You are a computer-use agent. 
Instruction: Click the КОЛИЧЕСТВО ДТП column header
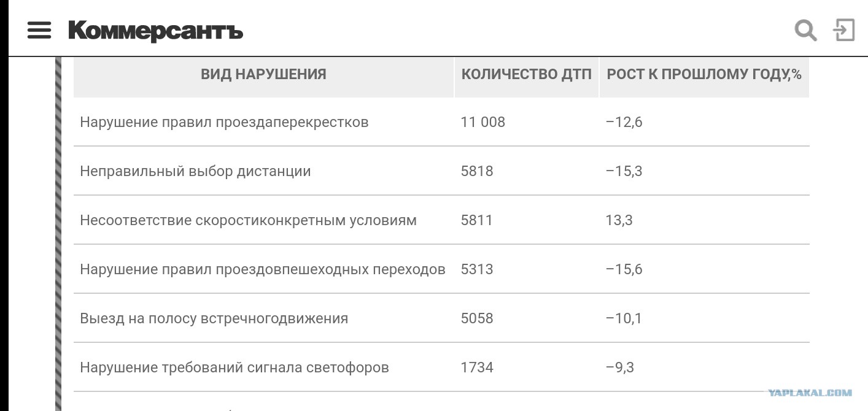pos(527,74)
